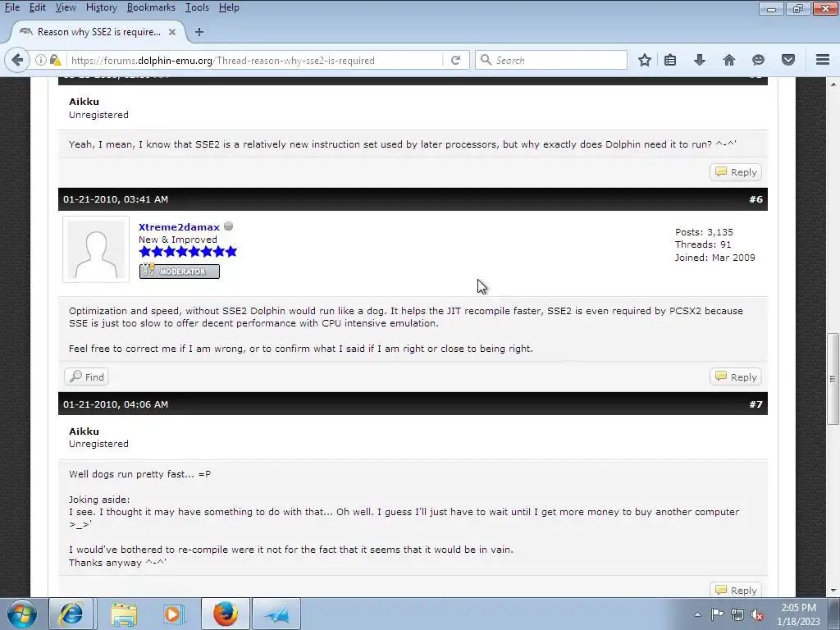Click the network icon in system tray
Image resolution: width=840 pixels, height=630 pixels.
(737, 614)
